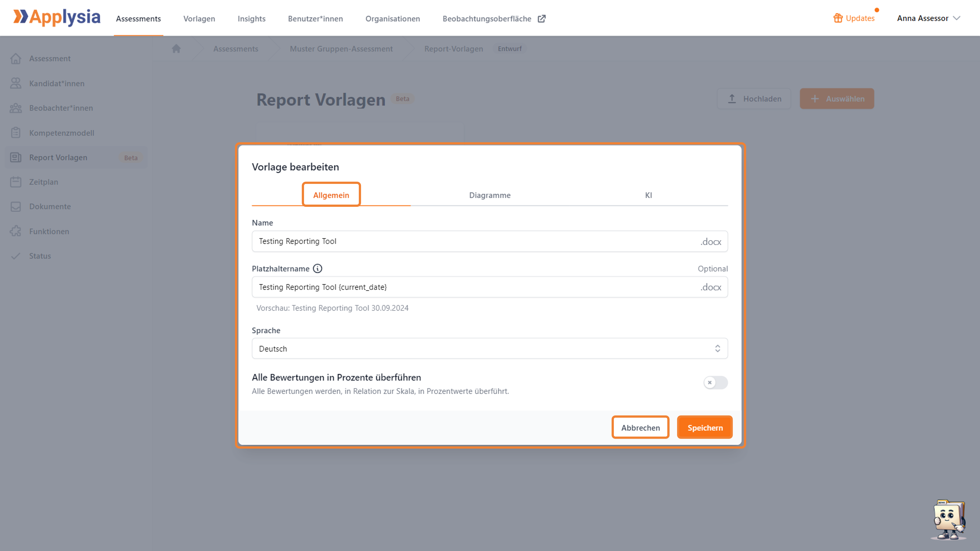Viewport: 980px width, 551px height.
Task: Click the plus icon in Auswählen
Action: (815, 99)
